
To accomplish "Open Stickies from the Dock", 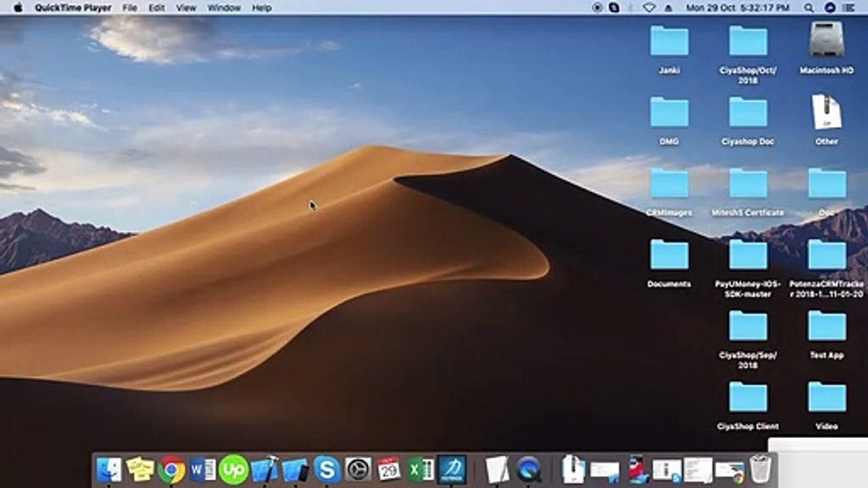I will point(140,470).
